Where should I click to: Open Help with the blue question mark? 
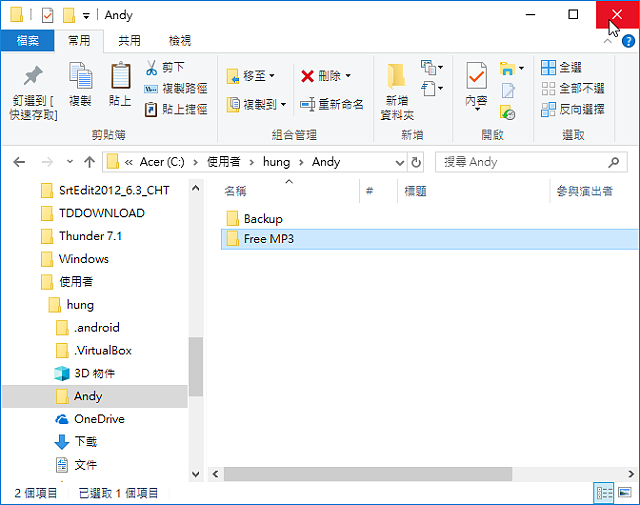coord(628,41)
